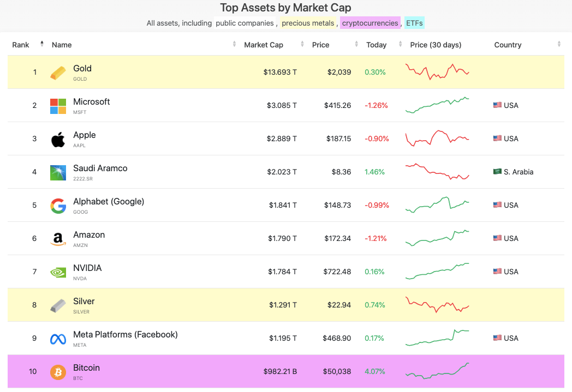Click the Apple logo icon
The height and width of the screenshot is (392, 572).
tap(58, 140)
